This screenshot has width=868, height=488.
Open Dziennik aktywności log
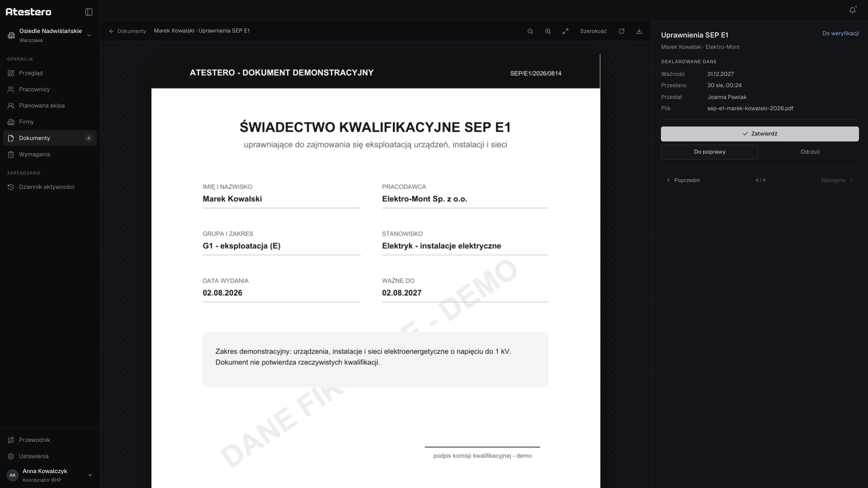coord(50,187)
